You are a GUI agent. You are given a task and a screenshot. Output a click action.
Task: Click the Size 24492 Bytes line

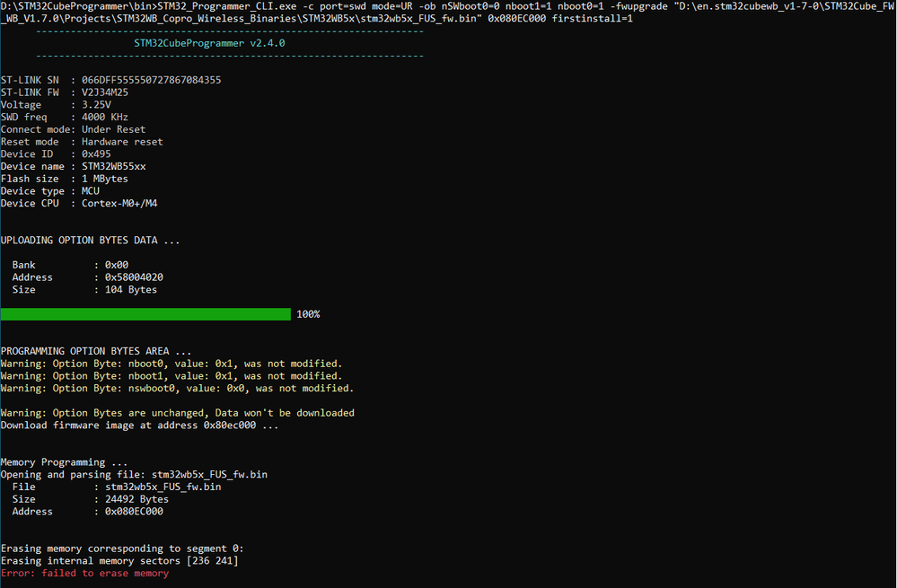(x=91, y=499)
